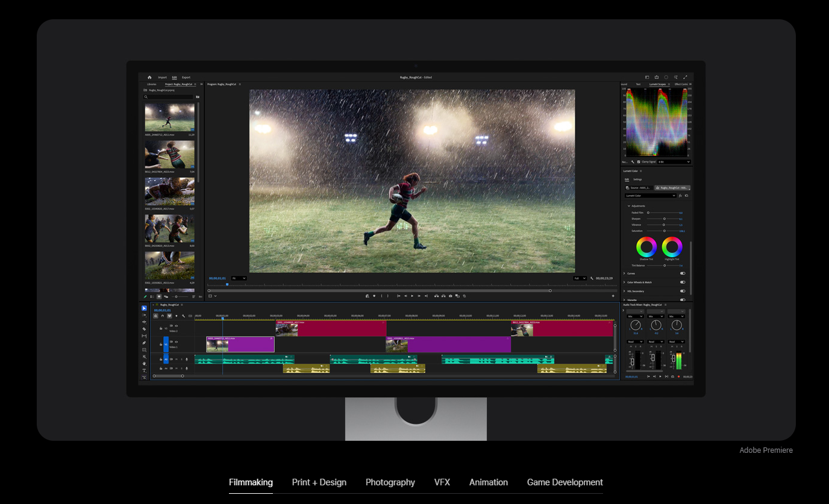Expand the Color Wheels & Match section
829x504 pixels.
click(x=624, y=282)
